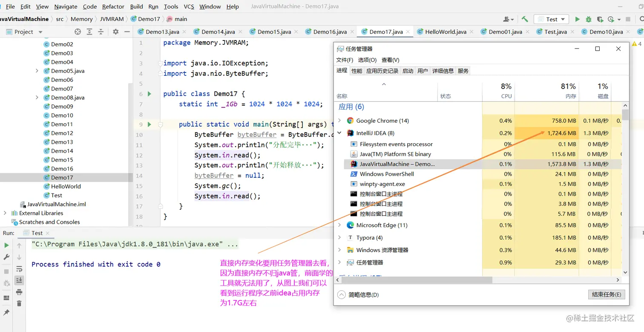The height and width of the screenshot is (332, 644).
Task: Sort by 名称 column header
Action: click(387, 91)
